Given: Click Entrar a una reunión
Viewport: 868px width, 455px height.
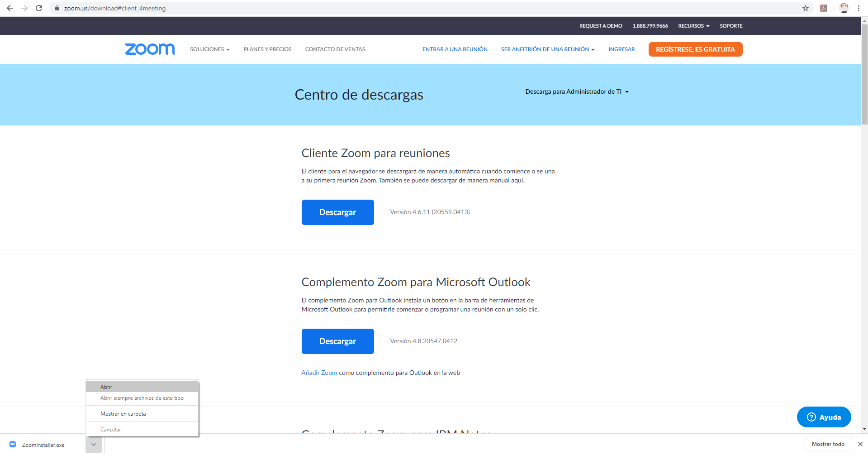Looking at the screenshot, I should [455, 49].
